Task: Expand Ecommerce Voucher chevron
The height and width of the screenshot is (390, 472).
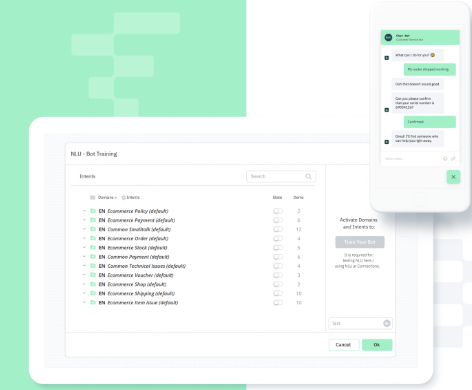Action: (84, 275)
